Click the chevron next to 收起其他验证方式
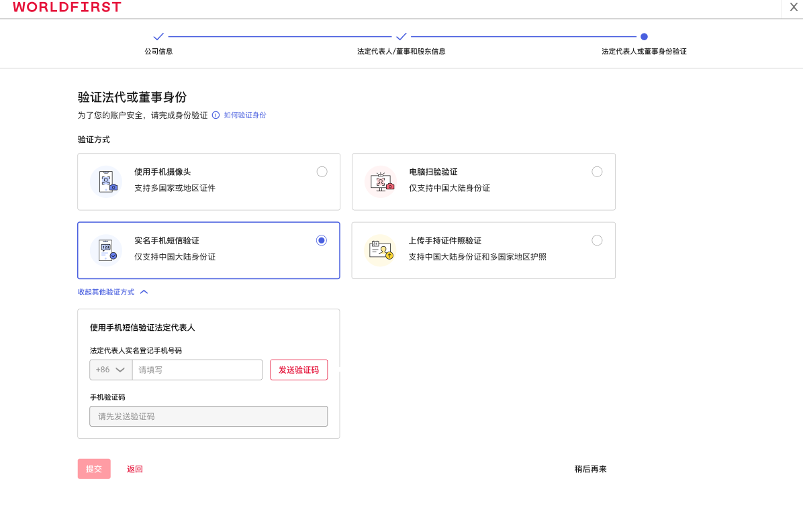 (142, 291)
